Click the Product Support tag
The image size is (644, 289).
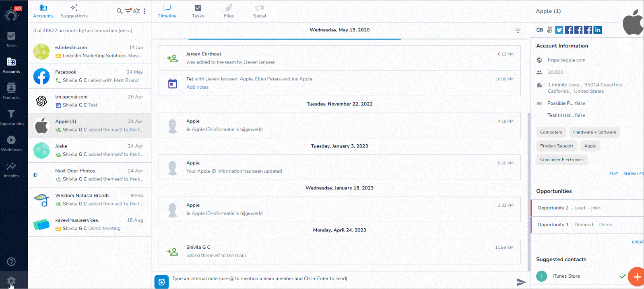pos(557,146)
